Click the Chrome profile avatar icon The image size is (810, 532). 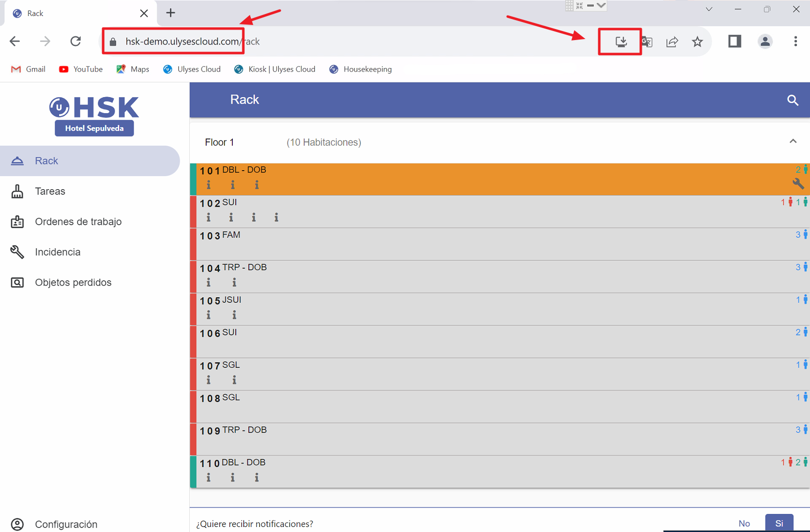(x=765, y=42)
